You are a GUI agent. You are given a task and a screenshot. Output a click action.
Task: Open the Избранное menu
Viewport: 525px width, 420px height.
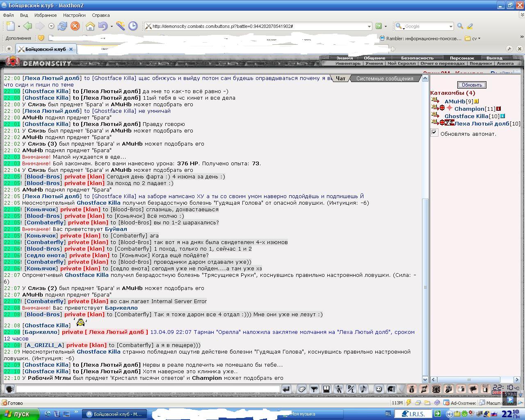pos(46,15)
